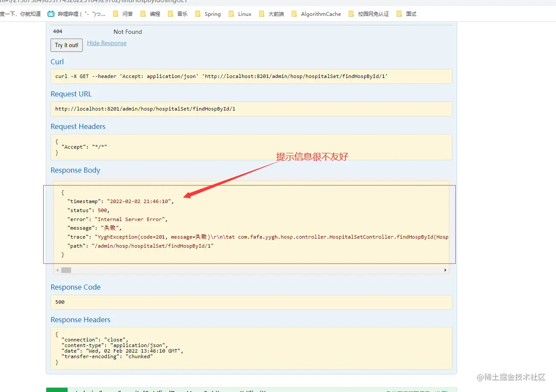Click the scrollbar's left arrow under Response Body
556x392 pixels.
point(57,270)
